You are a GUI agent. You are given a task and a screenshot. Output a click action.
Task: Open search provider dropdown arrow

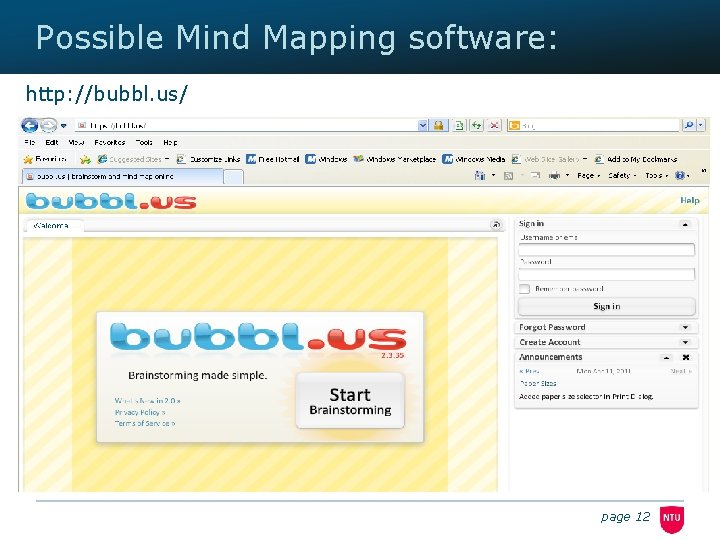(x=701, y=125)
